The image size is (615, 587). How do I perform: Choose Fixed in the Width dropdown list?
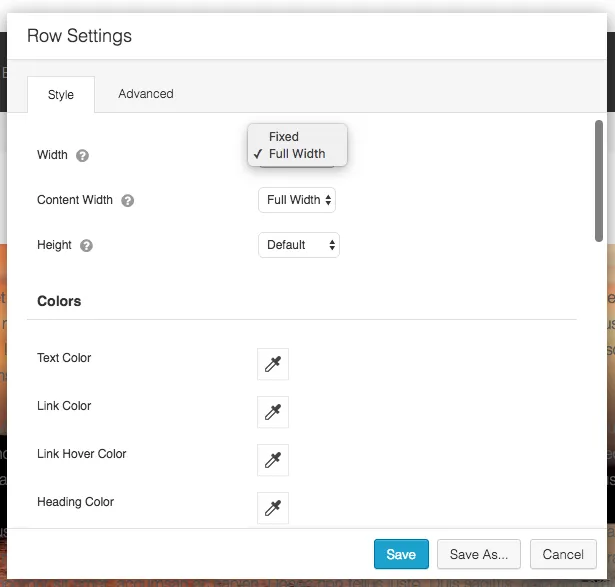[x=297, y=136]
